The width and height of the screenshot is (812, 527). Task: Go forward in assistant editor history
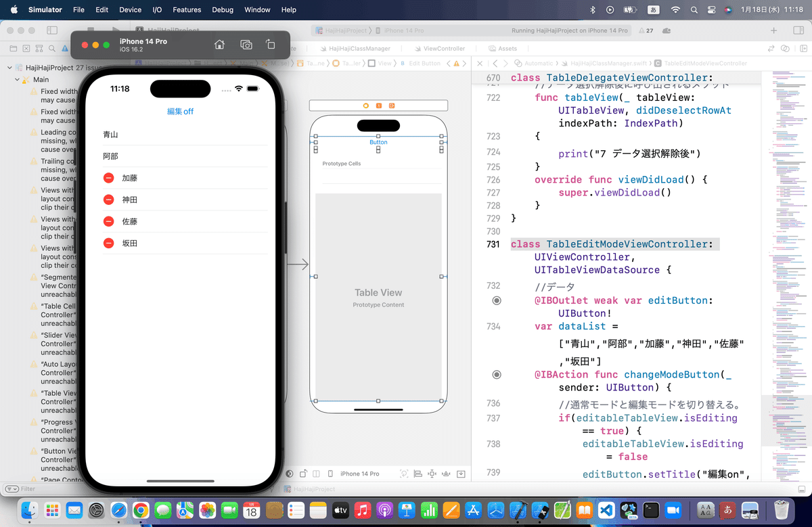tap(505, 63)
